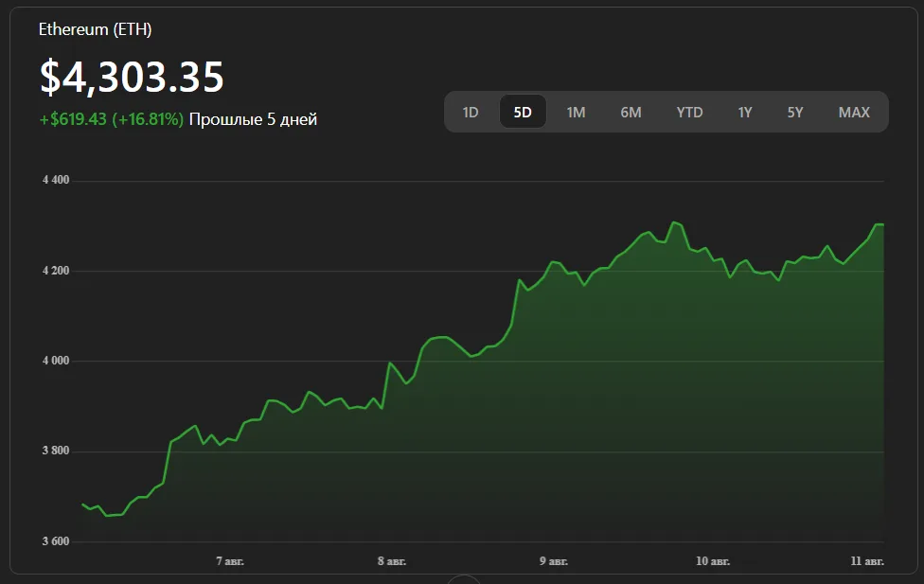Click the $4,303.35 price value
The image size is (924, 584).
132,78
